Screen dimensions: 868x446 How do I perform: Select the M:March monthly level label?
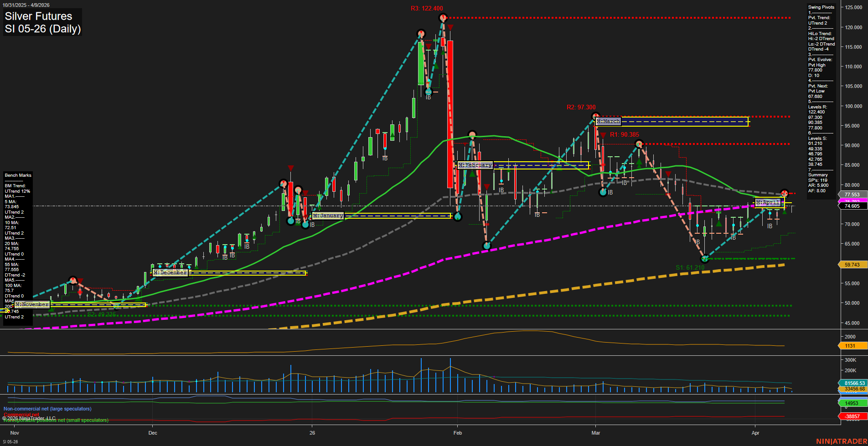coord(608,122)
